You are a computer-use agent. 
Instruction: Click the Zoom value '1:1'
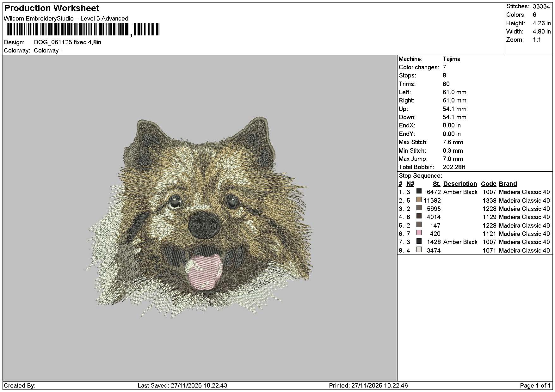click(x=537, y=40)
